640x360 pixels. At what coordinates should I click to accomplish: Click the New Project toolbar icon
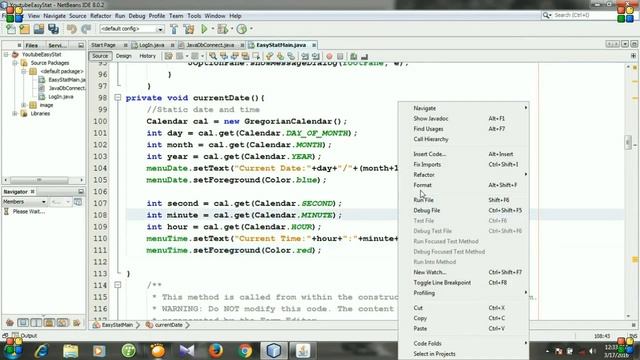(24, 29)
